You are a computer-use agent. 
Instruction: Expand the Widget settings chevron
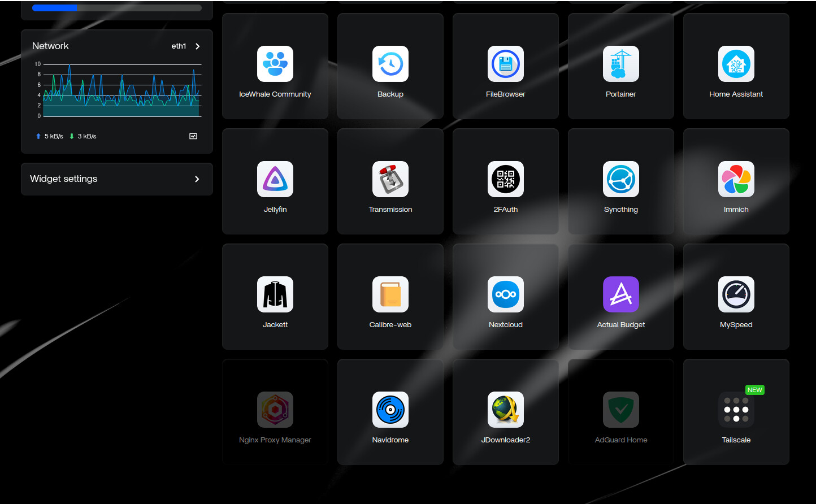(x=197, y=179)
